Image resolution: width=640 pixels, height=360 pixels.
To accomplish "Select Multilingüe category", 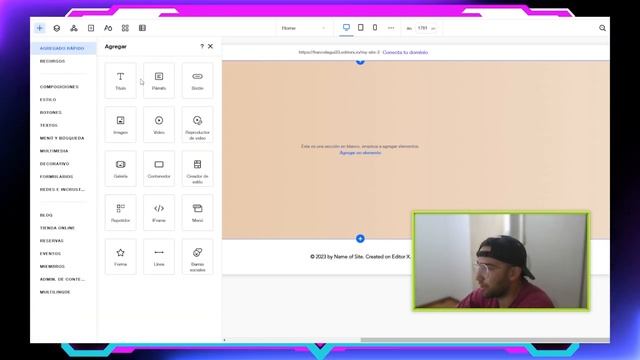I will pyautogui.click(x=55, y=292).
